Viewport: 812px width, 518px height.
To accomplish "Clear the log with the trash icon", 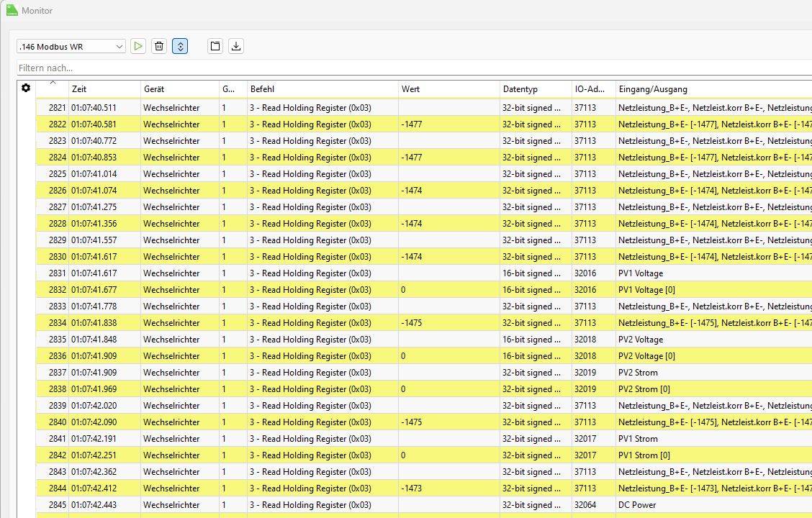I will pyautogui.click(x=159, y=46).
